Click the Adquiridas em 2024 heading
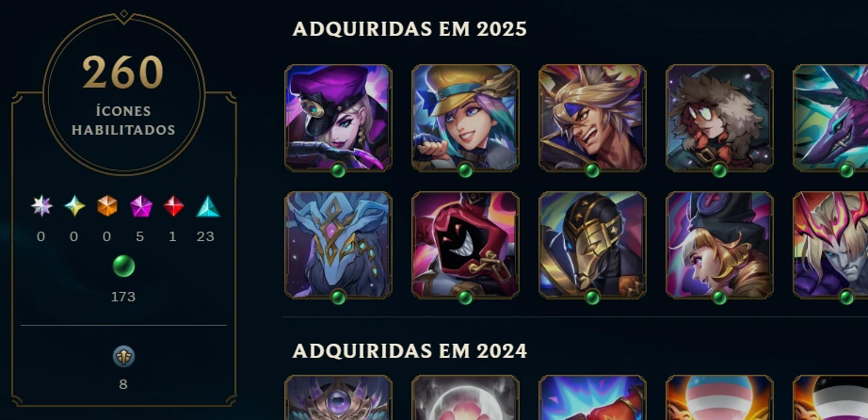The height and width of the screenshot is (420, 868). (410, 350)
